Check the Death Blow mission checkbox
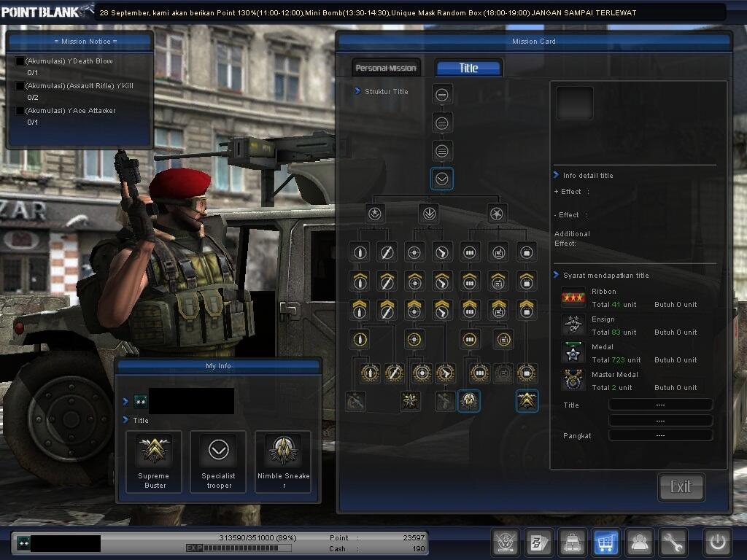The width and height of the screenshot is (747, 560). [20, 61]
